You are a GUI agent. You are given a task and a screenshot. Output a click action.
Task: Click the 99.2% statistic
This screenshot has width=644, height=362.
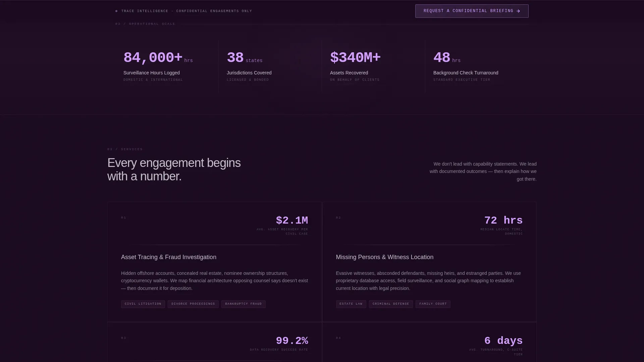coord(292,341)
